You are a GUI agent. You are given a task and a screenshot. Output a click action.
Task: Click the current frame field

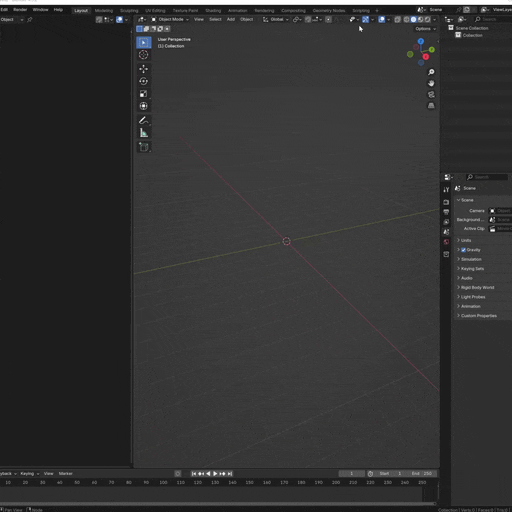352,474
